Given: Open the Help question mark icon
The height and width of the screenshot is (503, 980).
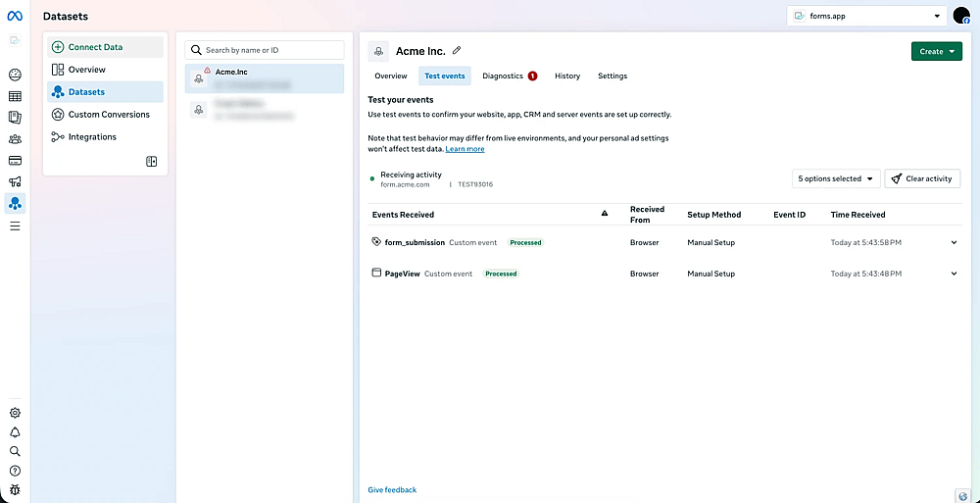Looking at the screenshot, I should (15, 471).
